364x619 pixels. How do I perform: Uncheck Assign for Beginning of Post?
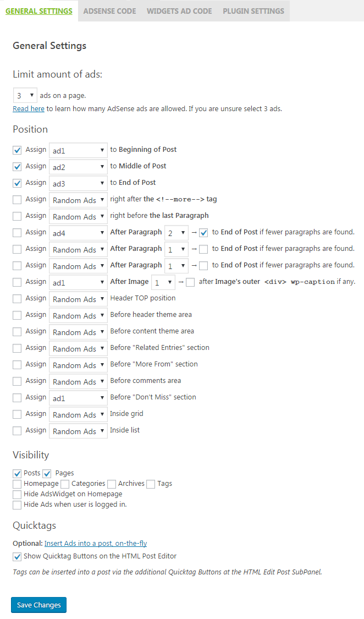pyautogui.click(x=17, y=150)
